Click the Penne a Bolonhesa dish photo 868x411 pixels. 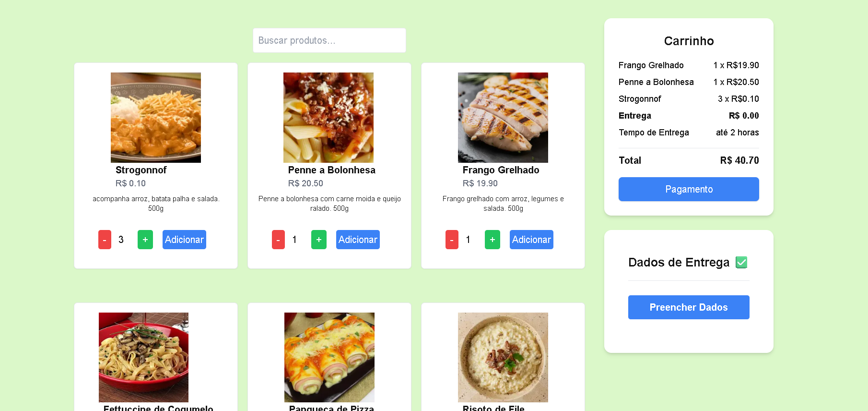[x=329, y=117]
